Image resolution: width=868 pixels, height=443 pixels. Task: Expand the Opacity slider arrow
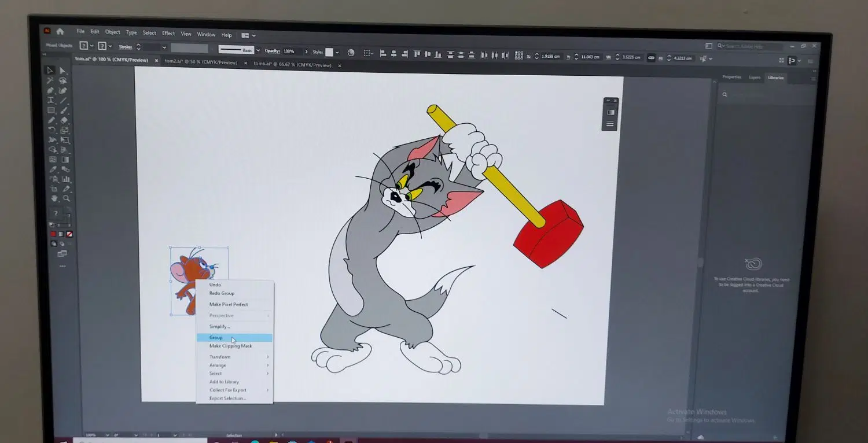tap(306, 51)
